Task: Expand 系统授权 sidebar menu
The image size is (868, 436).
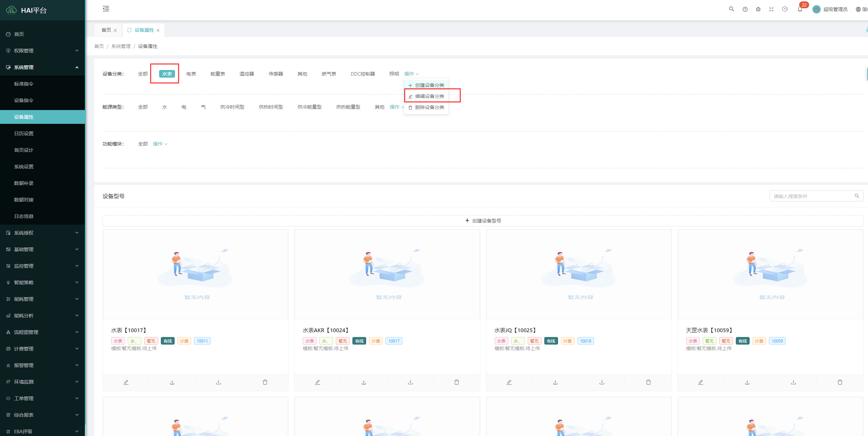Action: click(x=42, y=233)
